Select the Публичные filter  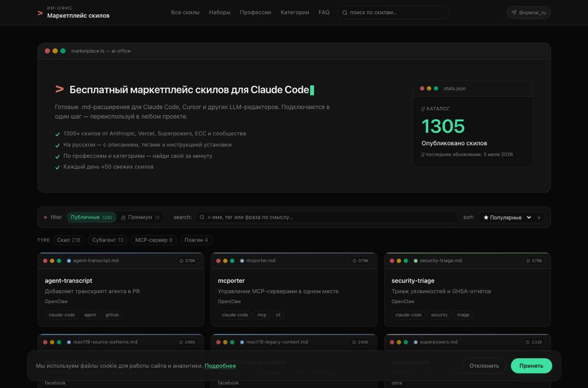point(91,217)
